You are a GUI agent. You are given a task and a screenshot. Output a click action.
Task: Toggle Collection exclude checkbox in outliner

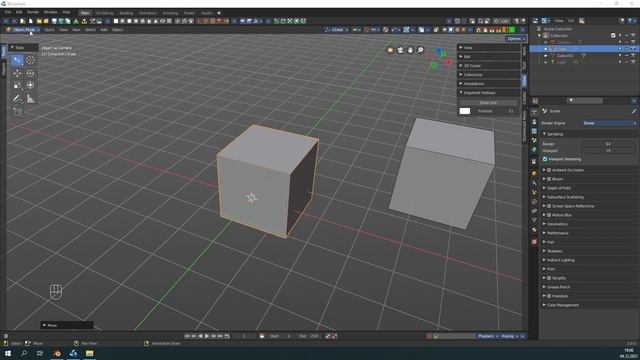click(613, 36)
